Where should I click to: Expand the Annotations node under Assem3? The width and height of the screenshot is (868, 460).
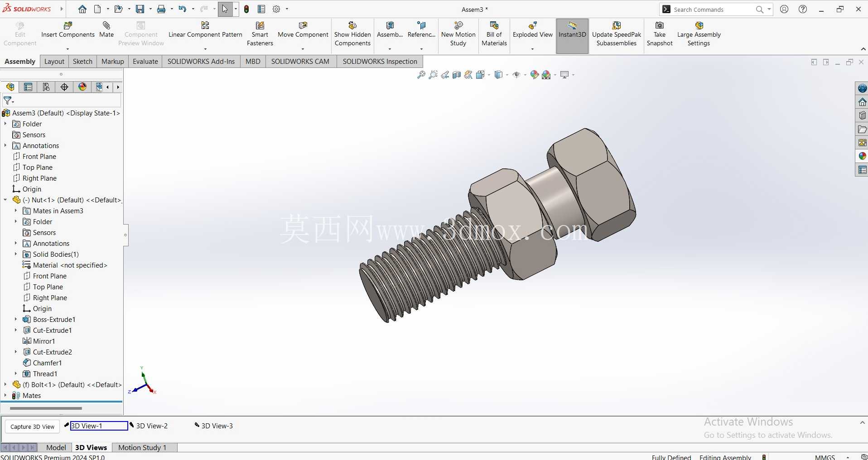coord(5,146)
